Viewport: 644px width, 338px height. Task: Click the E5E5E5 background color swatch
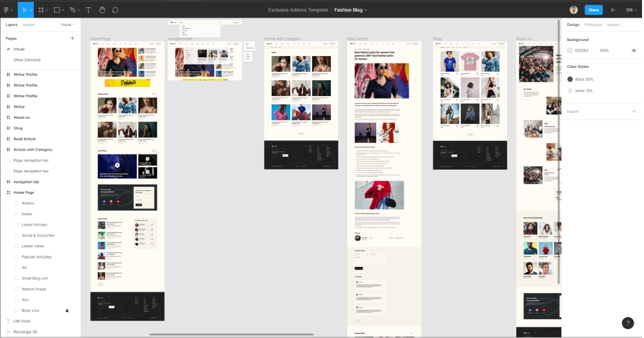570,50
